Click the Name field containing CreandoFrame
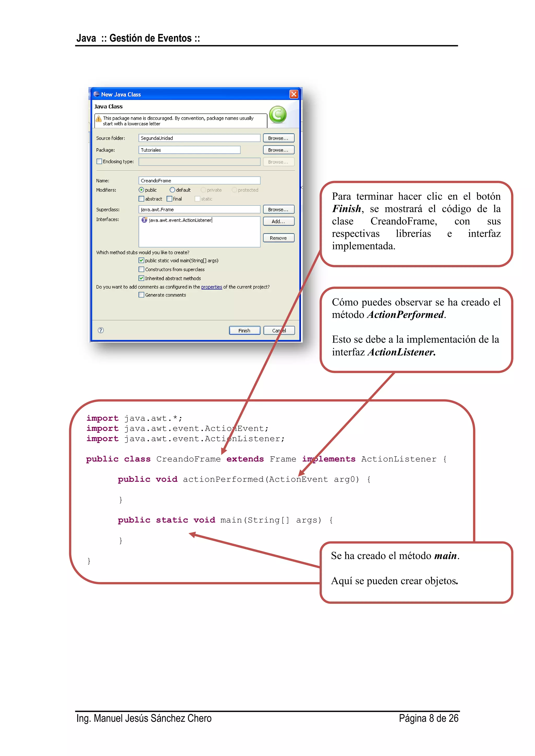This screenshot has height=756, width=535. tap(199, 180)
